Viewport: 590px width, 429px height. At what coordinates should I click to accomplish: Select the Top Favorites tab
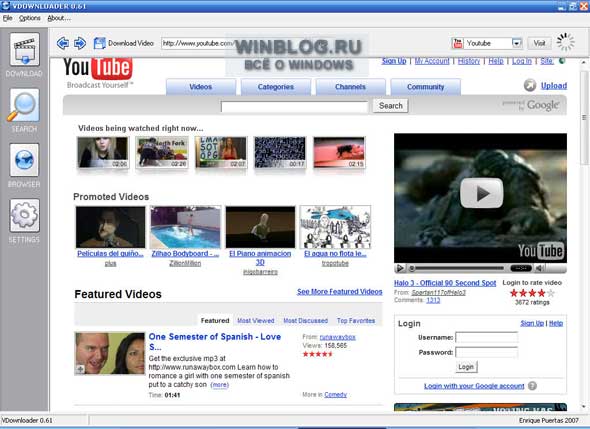coord(356,321)
